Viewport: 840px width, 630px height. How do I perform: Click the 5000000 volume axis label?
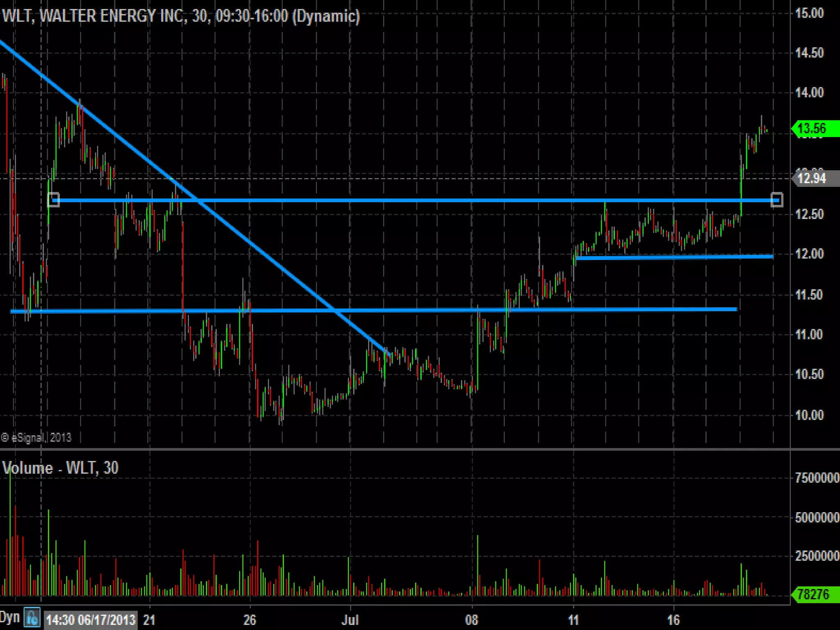(x=817, y=518)
